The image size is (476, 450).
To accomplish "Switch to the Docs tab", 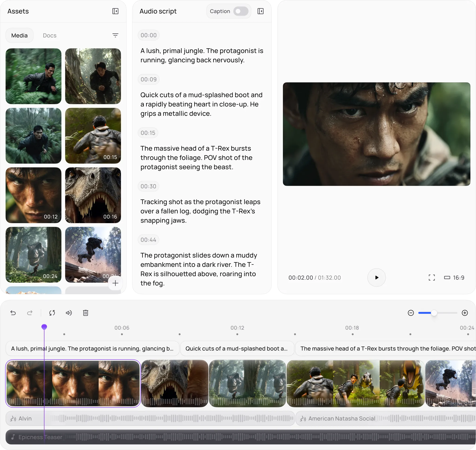I will pos(50,36).
